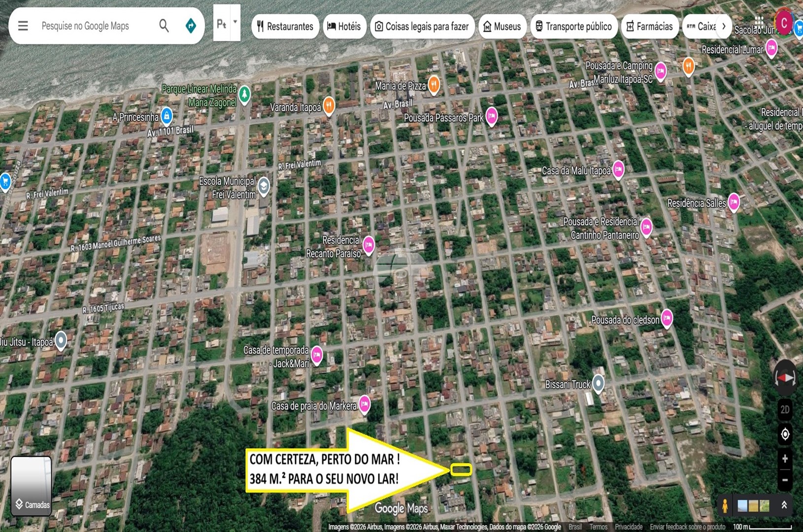Click the R. 1605 Tijucas street label

pyautogui.click(x=103, y=308)
